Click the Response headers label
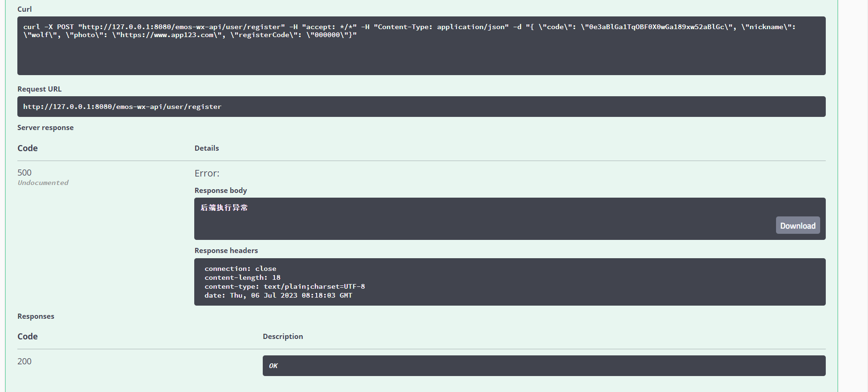This screenshot has width=868, height=392. (x=226, y=251)
